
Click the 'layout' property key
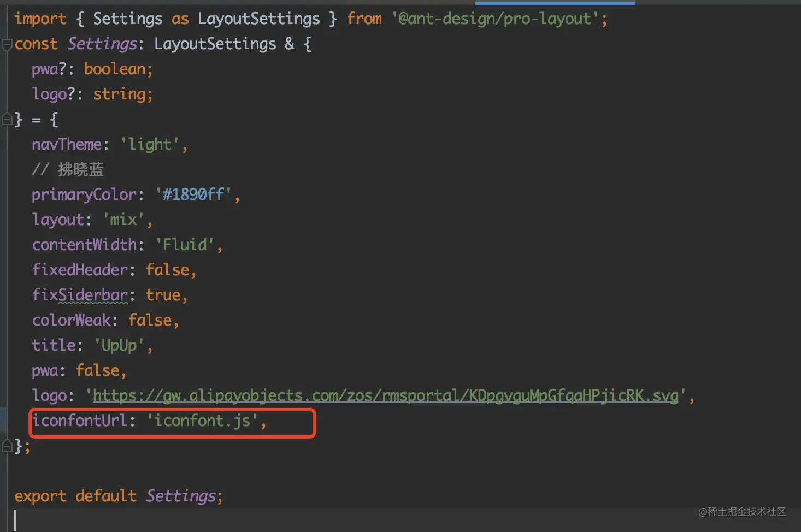click(x=58, y=220)
